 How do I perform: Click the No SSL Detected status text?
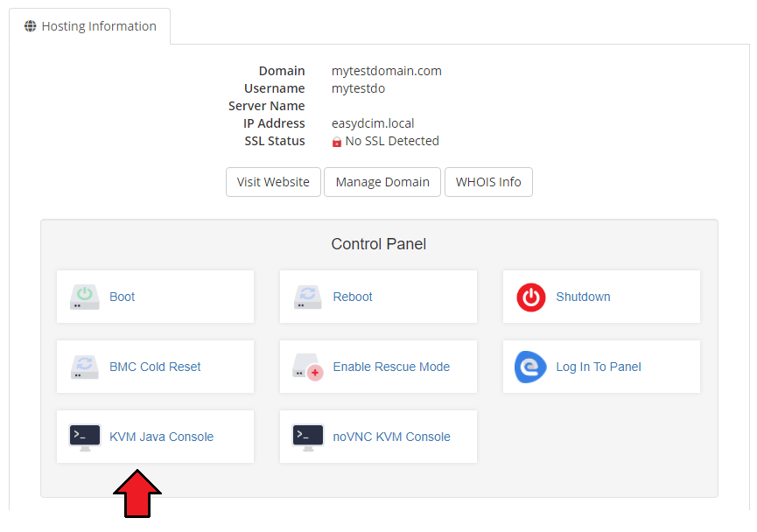[x=392, y=141]
